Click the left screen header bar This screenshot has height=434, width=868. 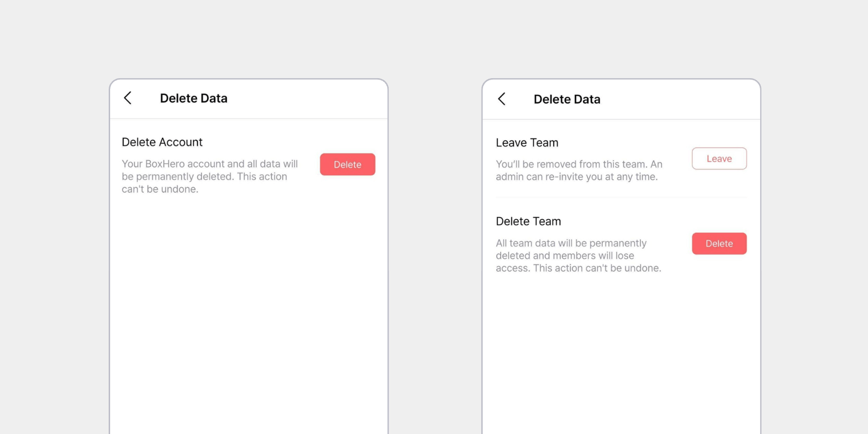[248, 99]
